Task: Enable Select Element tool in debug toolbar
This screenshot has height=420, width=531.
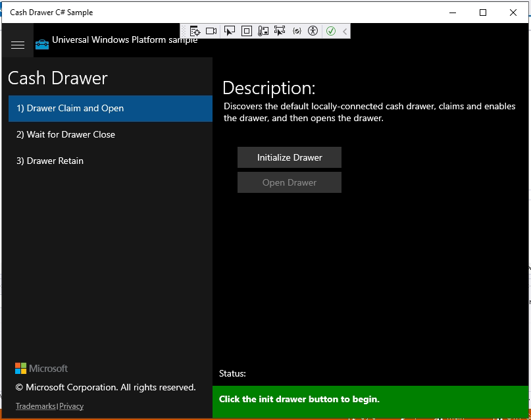Action: [229, 31]
